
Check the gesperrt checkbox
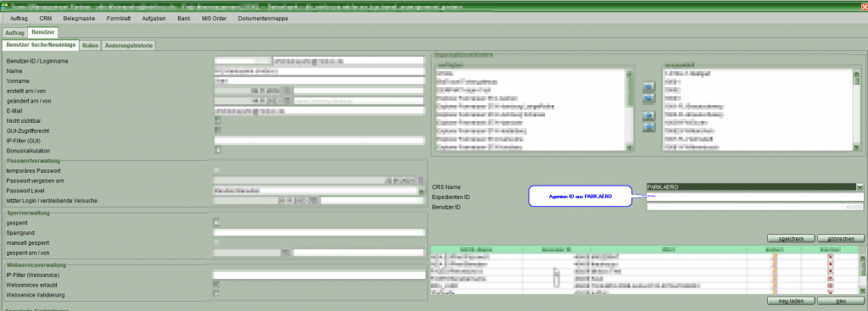click(217, 223)
